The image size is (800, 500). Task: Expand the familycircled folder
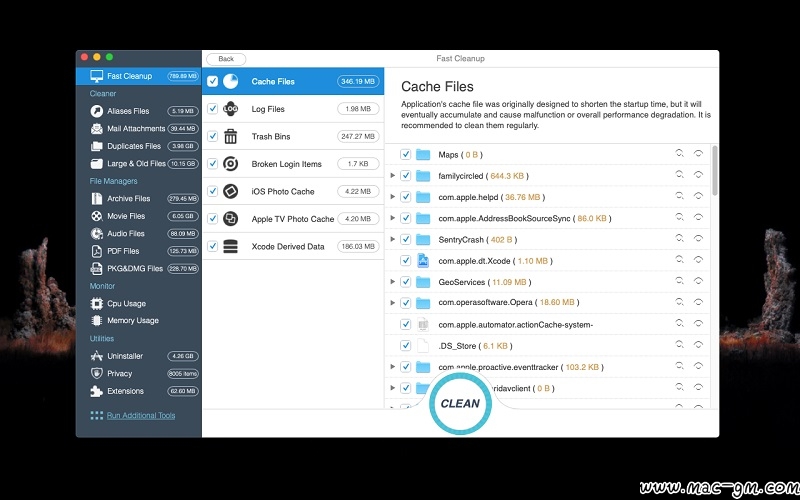click(392, 176)
